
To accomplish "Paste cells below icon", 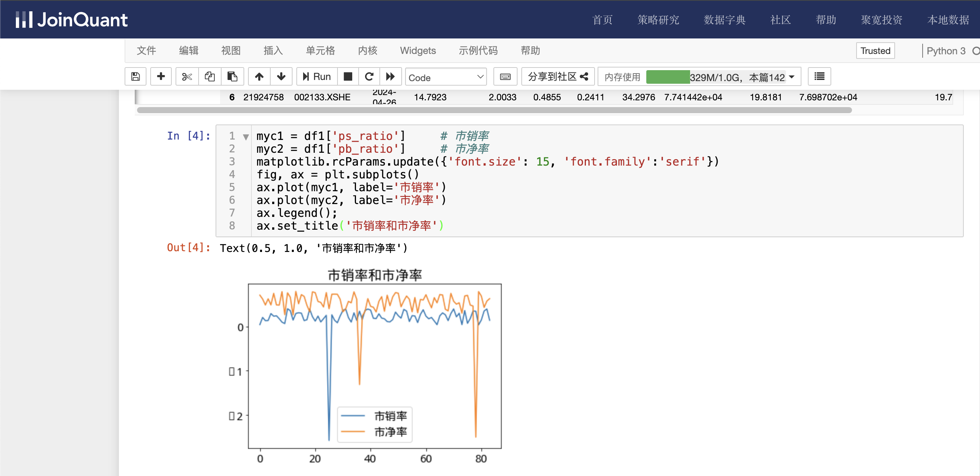I will pos(232,77).
